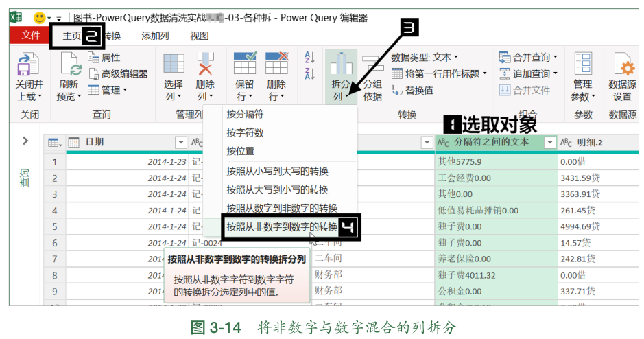Screen dimensions: 644x339
Task: Click the 合并文件 command
Action: (x=525, y=91)
